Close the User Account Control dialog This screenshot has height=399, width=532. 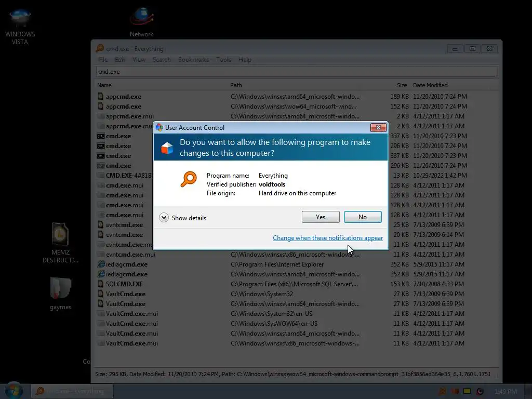click(378, 128)
